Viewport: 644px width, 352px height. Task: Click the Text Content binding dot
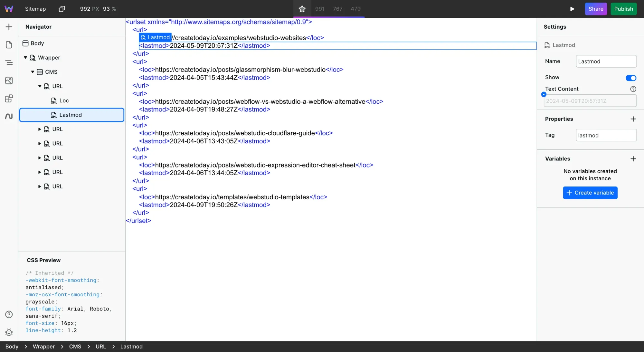pyautogui.click(x=544, y=94)
